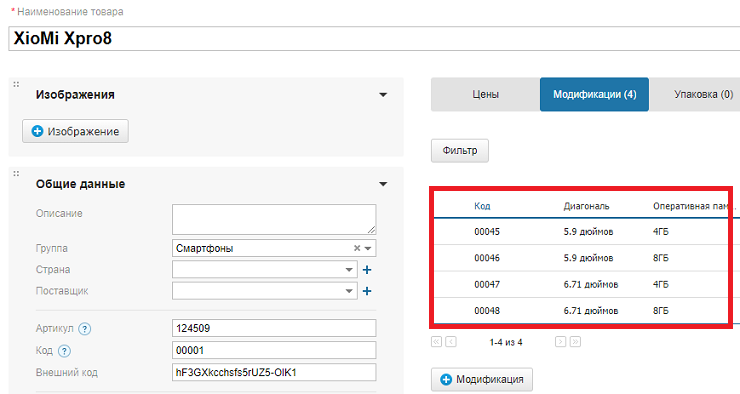Image resolution: width=740 pixels, height=394 pixels.
Task: Collapse the Общие данные section
Action: click(x=383, y=184)
